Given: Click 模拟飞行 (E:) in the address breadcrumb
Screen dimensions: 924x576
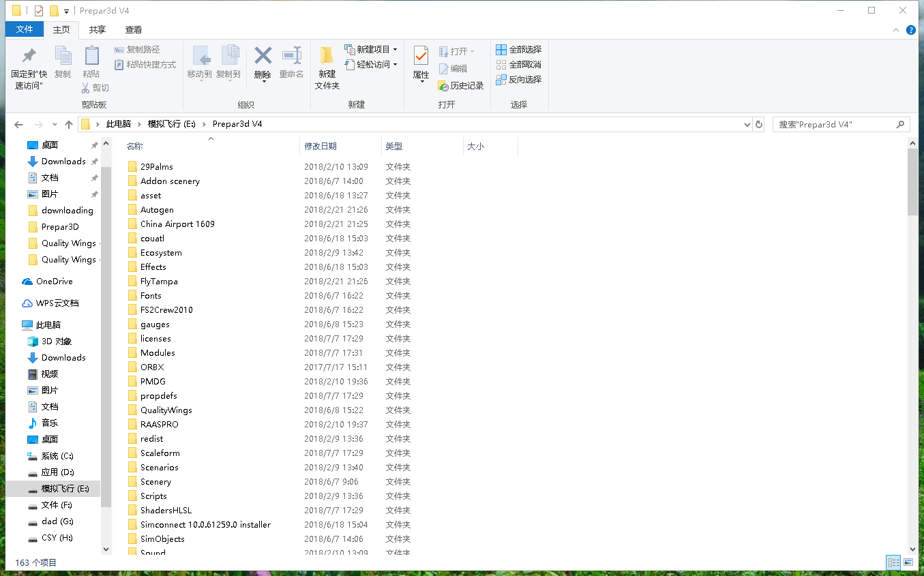Looking at the screenshot, I should point(172,124).
